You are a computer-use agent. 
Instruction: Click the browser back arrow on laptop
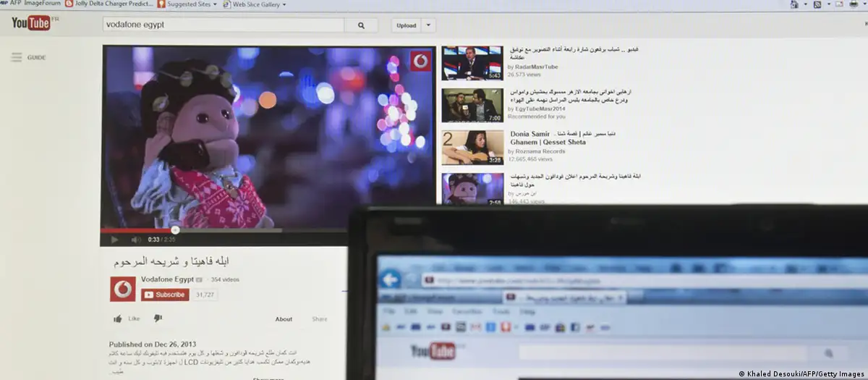(x=391, y=279)
